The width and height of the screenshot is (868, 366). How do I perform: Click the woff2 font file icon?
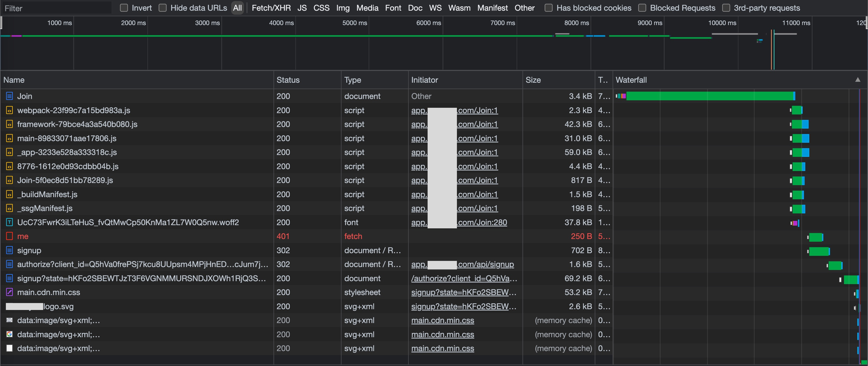click(9, 222)
